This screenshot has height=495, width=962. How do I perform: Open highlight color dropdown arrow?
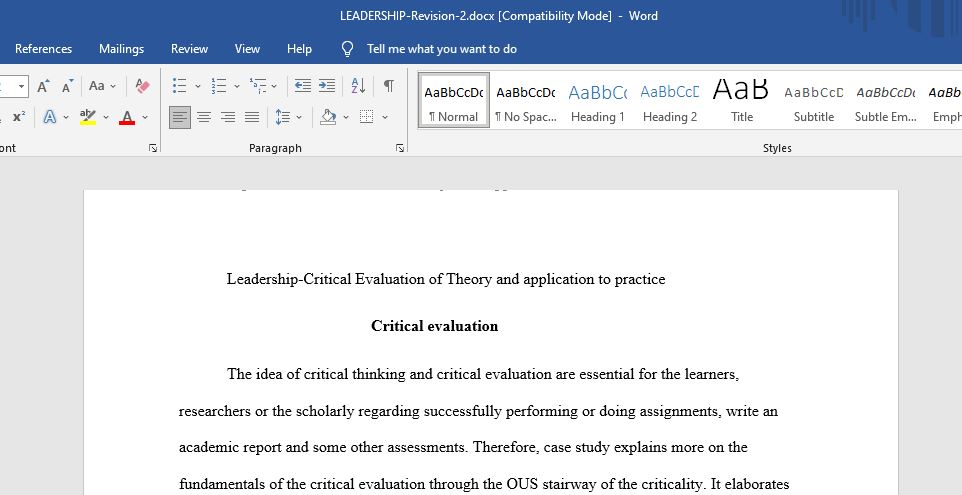coord(106,117)
